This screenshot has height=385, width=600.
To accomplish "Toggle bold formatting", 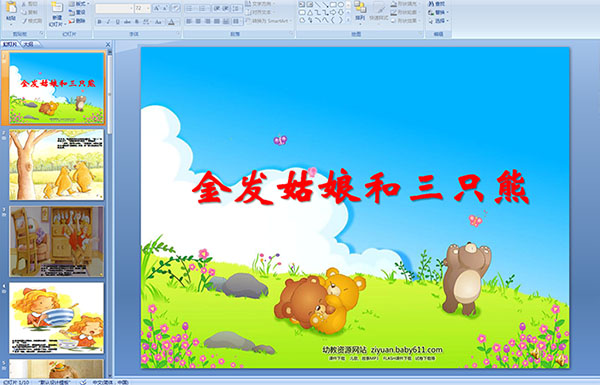I will click(99, 22).
